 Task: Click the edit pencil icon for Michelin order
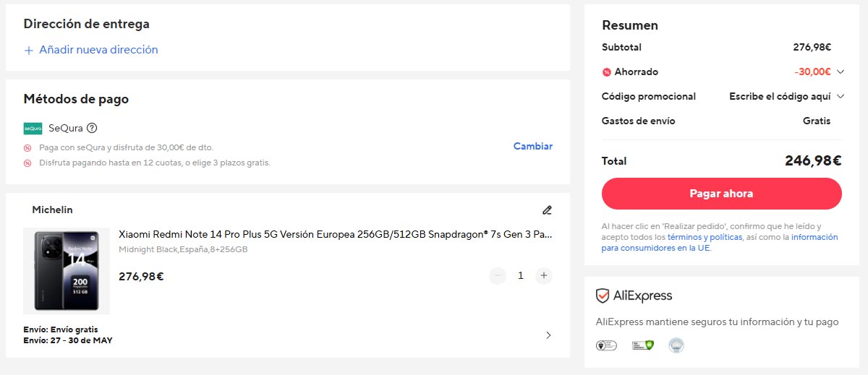tap(547, 210)
